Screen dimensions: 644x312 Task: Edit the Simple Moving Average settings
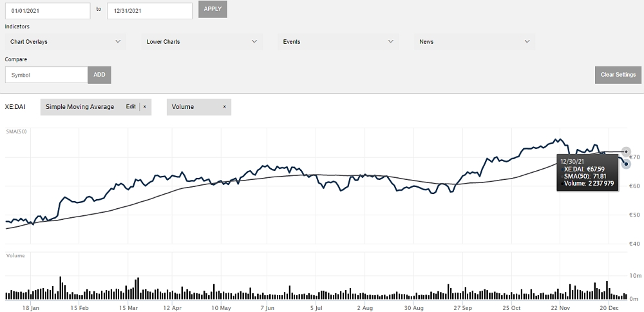131,107
